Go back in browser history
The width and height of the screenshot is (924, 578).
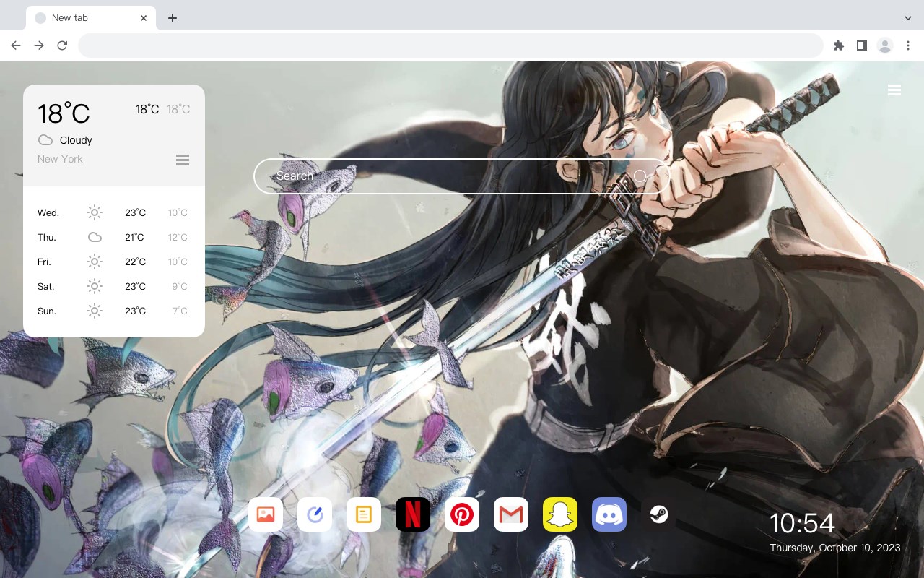coord(16,46)
